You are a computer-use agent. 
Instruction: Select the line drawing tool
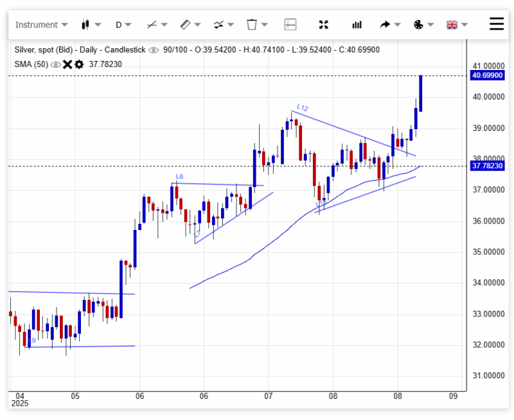(156, 25)
